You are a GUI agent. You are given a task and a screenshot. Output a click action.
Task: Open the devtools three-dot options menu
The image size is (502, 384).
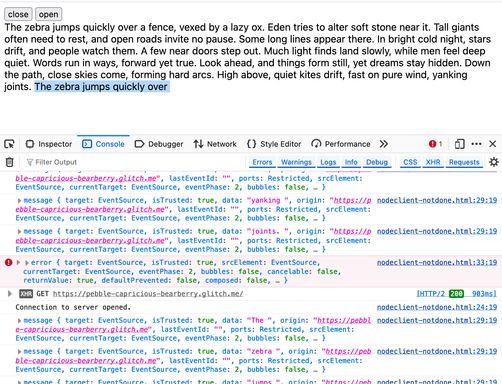476,144
